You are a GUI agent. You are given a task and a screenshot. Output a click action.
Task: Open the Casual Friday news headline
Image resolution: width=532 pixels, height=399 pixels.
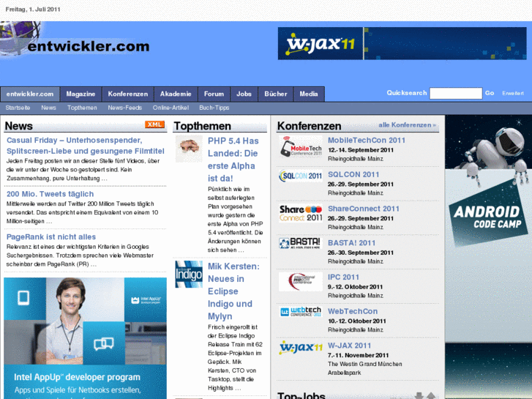click(85, 146)
